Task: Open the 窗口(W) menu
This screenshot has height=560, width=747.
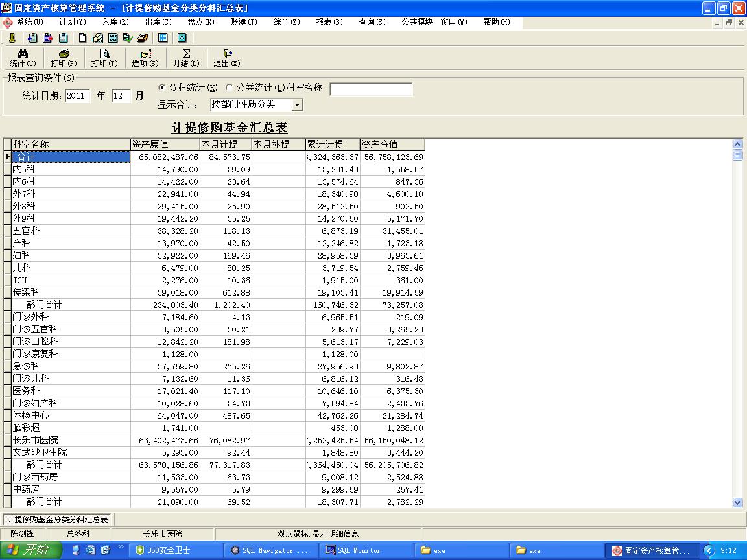Action: [x=454, y=22]
